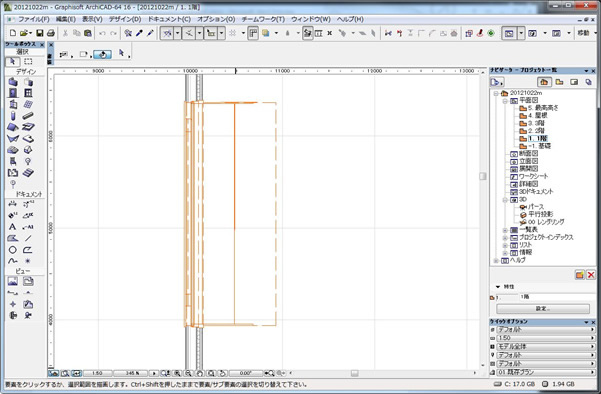Click the zoom in magnifier below canvas
The image size is (601, 394).
pyautogui.click(x=177, y=373)
